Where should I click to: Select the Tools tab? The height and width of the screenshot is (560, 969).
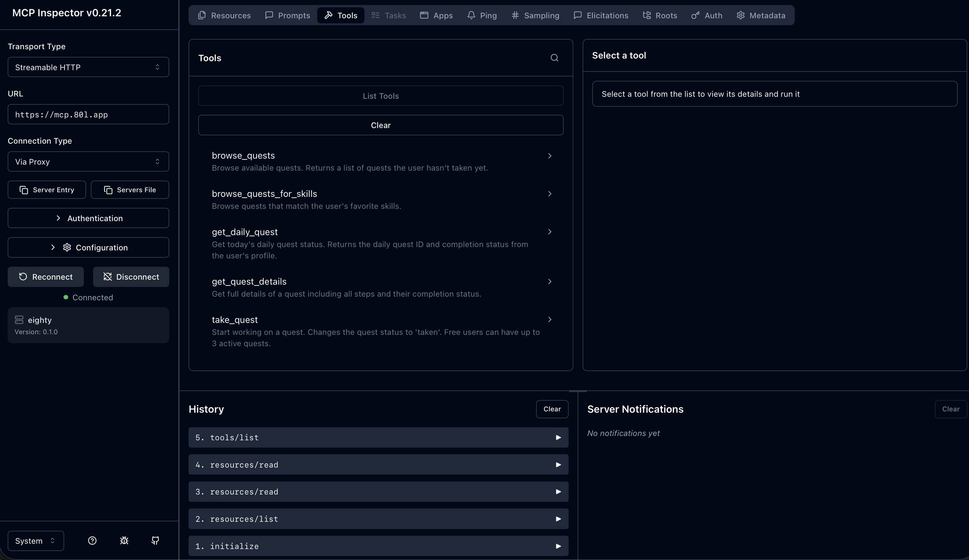coord(341,15)
